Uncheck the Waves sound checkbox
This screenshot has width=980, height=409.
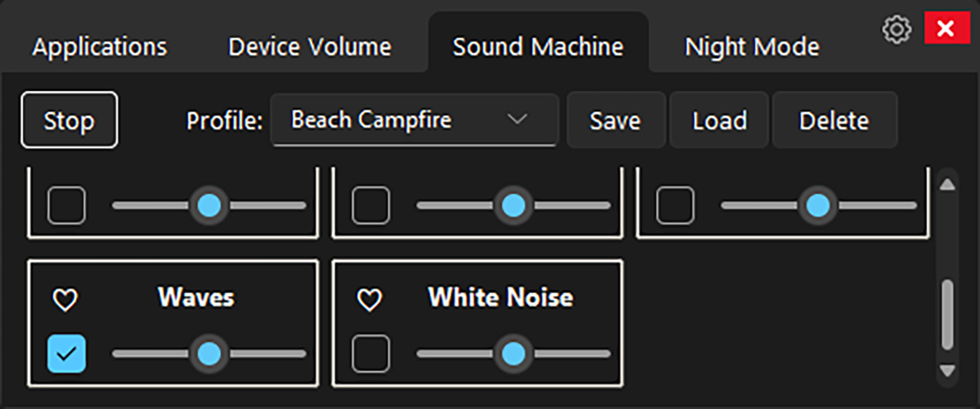(66, 353)
